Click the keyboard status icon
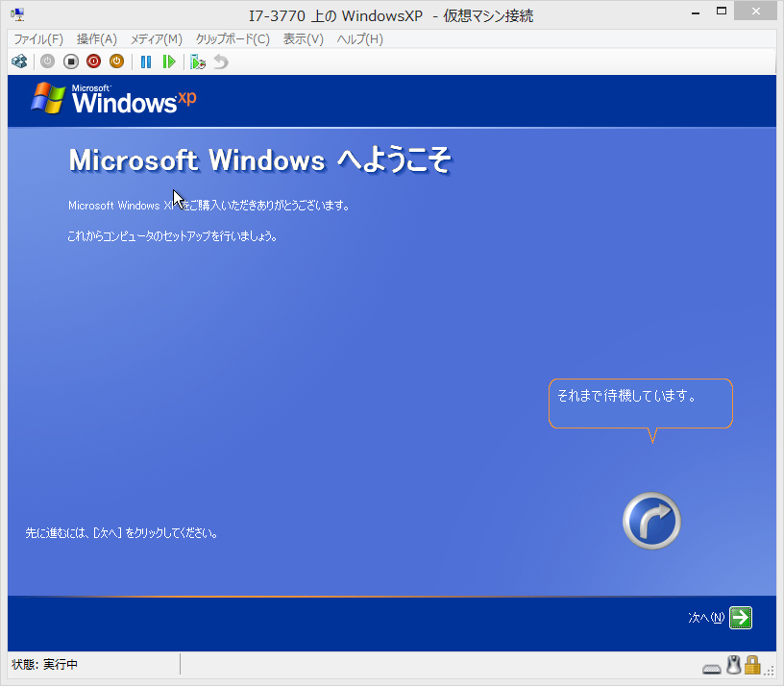Viewport: 784px width, 686px height. 711,669
